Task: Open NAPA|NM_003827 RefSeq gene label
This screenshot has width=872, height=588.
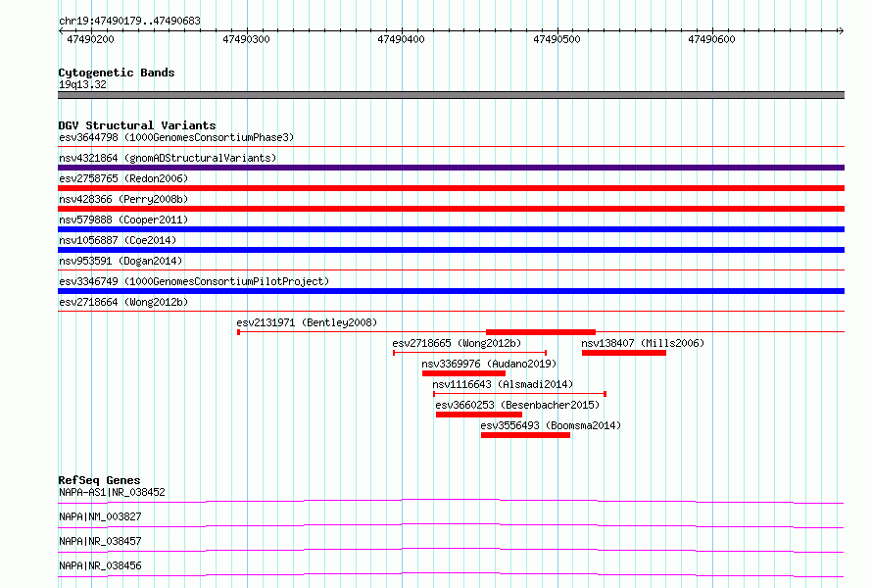Action: pos(100,516)
